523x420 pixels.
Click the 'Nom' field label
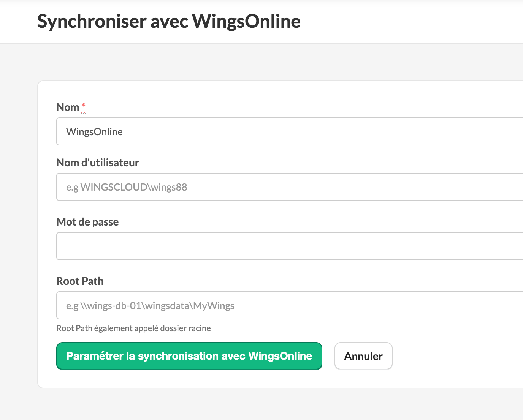pyautogui.click(x=68, y=107)
